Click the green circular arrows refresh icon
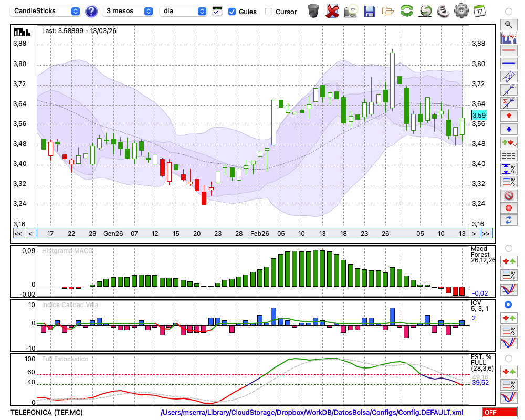This screenshot has width=525, height=420. point(406,11)
